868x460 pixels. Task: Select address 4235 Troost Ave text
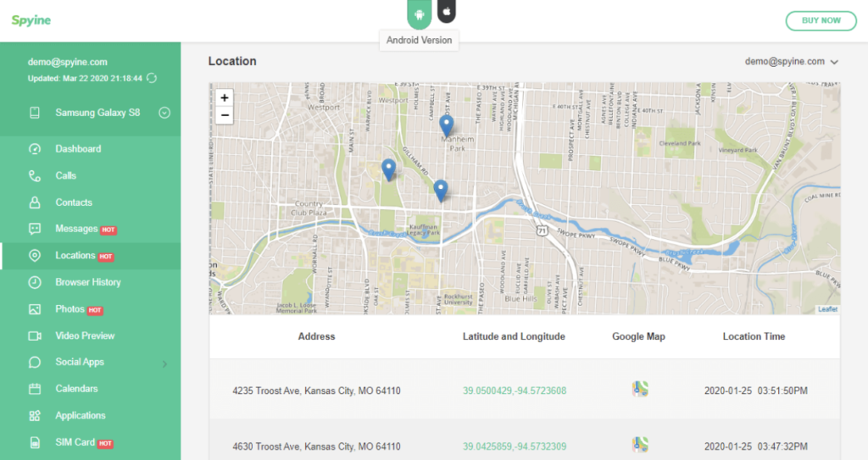(316, 391)
